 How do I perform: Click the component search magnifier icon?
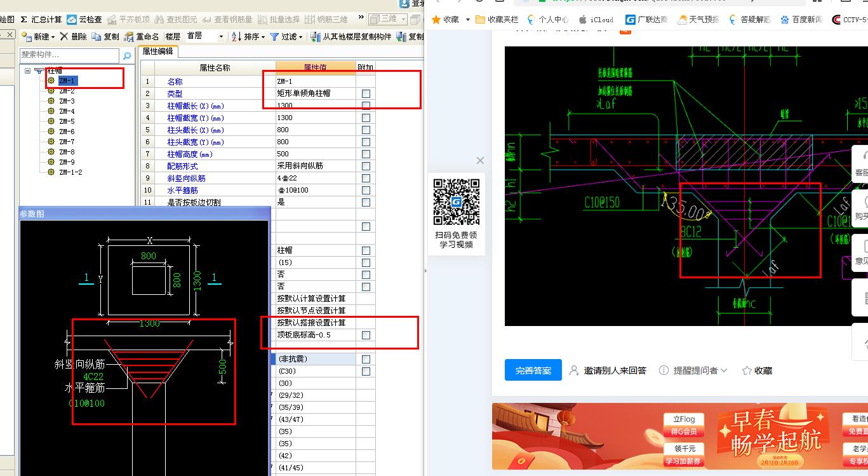126,56
